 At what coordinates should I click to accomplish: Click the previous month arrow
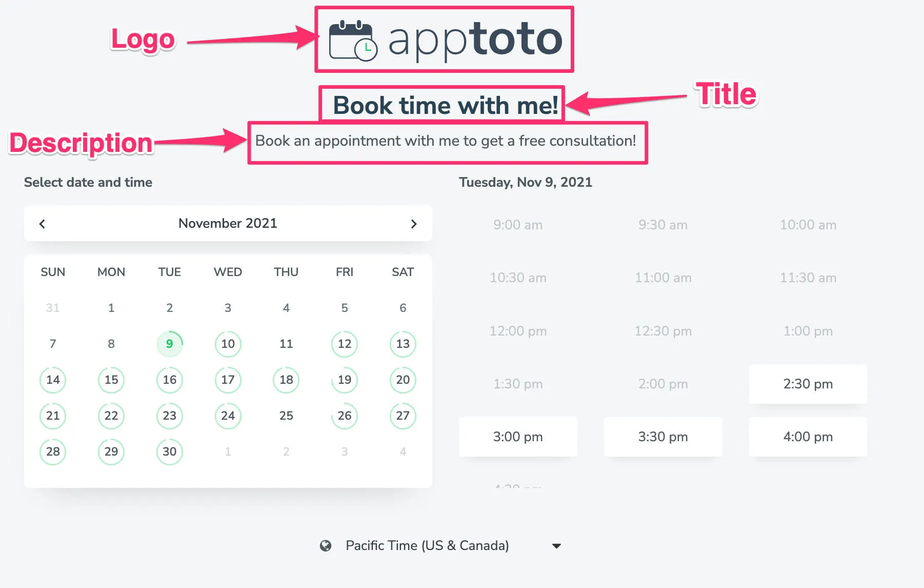[x=42, y=224]
